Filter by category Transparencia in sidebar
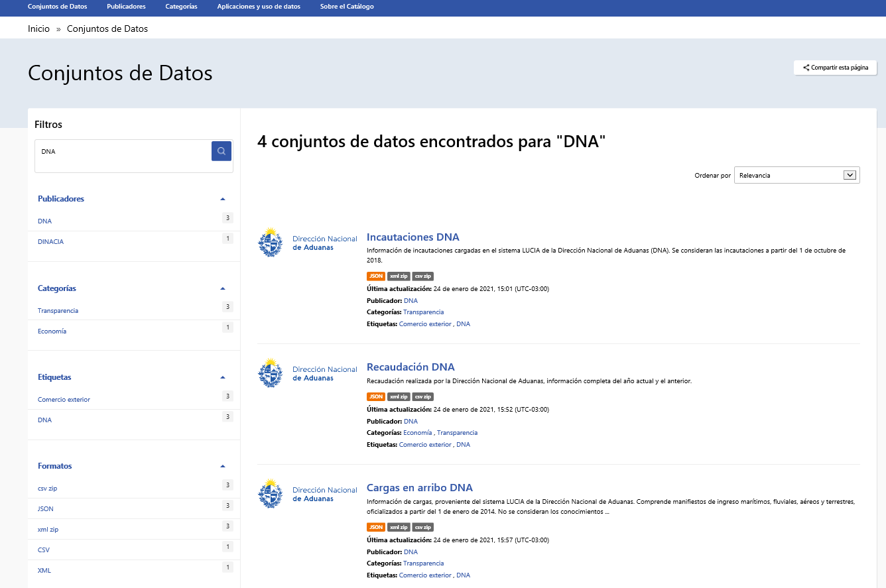This screenshot has width=886, height=588. click(x=58, y=311)
